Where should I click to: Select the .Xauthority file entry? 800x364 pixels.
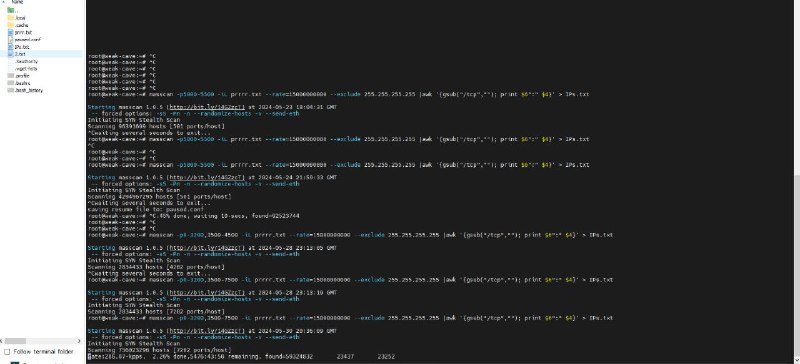coord(23,61)
